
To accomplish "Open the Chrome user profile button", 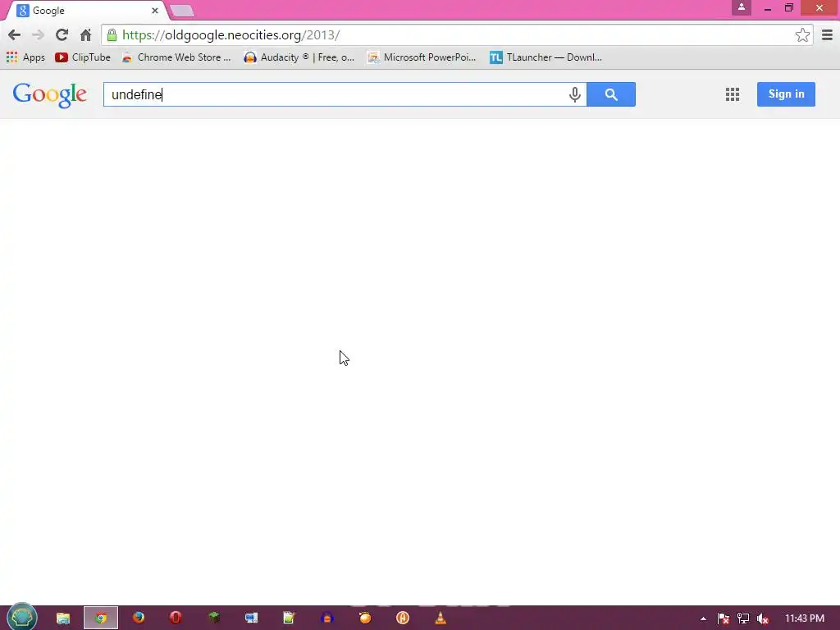I will point(742,7).
